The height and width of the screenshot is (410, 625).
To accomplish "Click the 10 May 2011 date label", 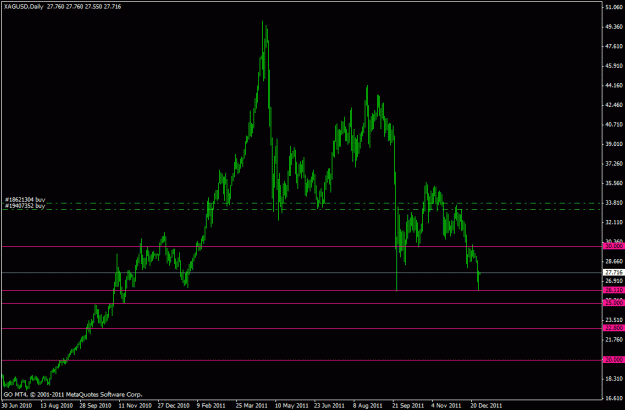I will click(291, 405).
